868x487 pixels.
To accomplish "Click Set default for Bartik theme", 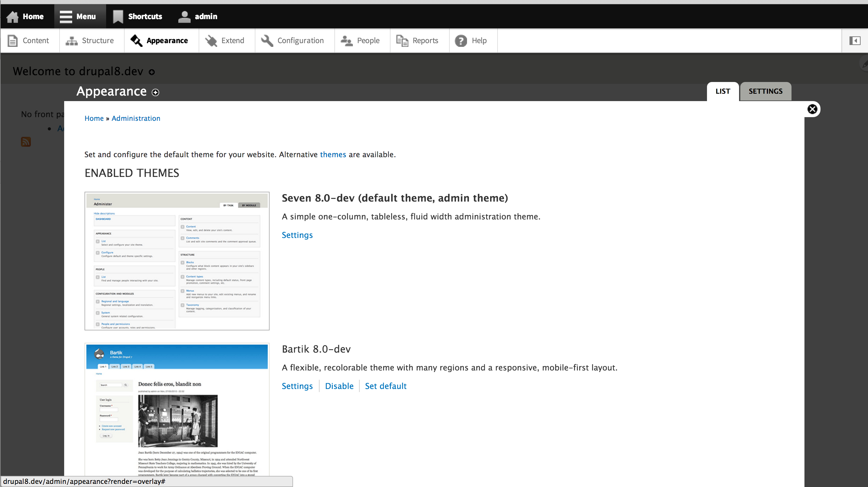I will [386, 386].
